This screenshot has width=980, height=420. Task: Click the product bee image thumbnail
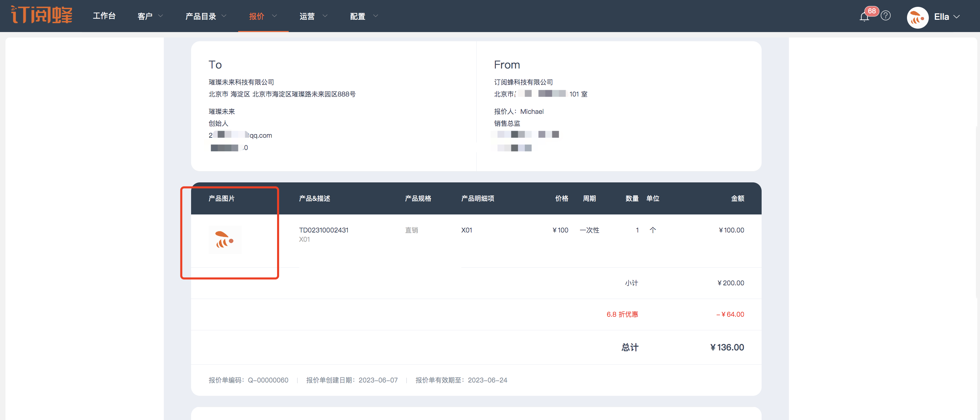coord(225,239)
